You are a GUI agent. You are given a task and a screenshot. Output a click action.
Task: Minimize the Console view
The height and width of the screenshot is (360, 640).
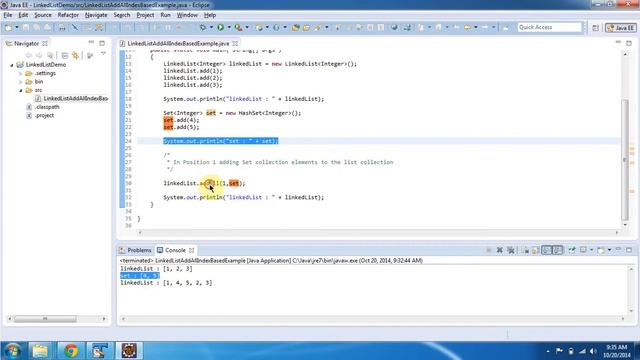coord(618,249)
